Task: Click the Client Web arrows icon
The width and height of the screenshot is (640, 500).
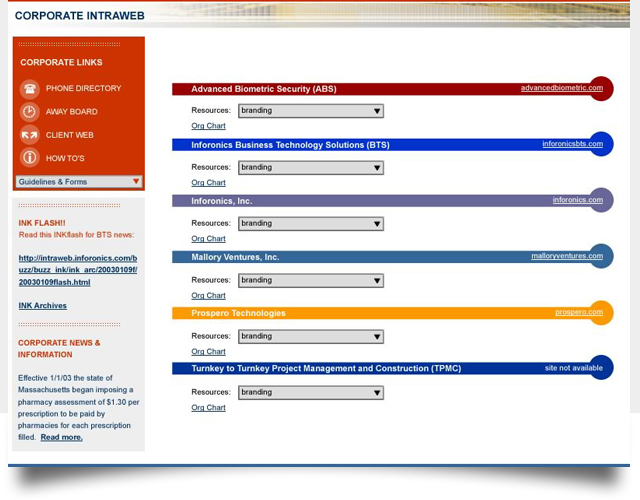Action: click(29, 135)
